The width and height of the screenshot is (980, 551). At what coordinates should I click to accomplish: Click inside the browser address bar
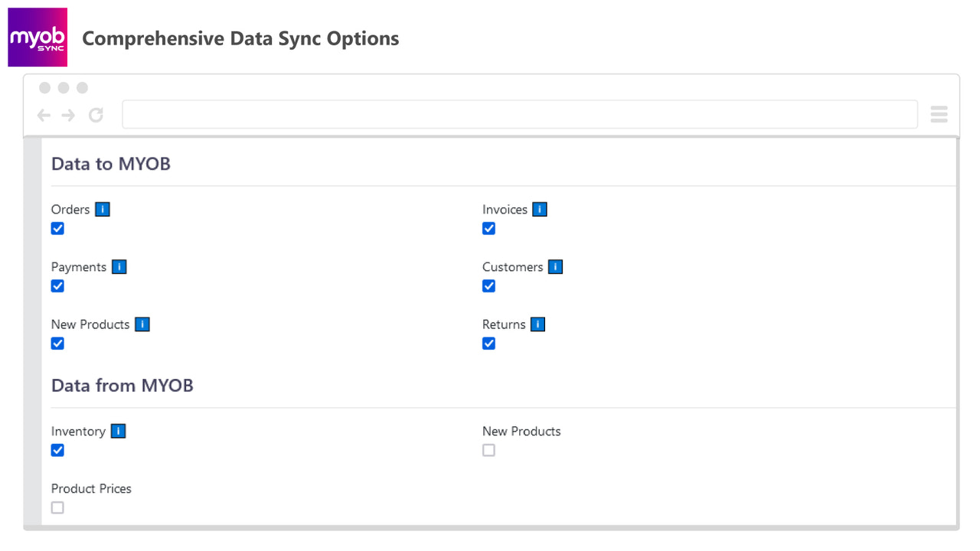tap(521, 113)
